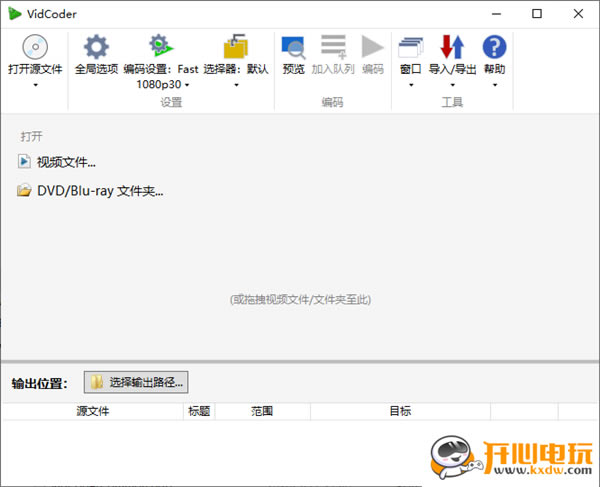Click the 目标 column header
The width and height of the screenshot is (600, 487).
[x=400, y=411]
